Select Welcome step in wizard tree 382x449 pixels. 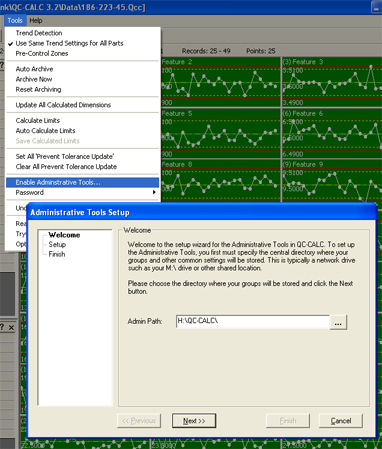click(64, 235)
